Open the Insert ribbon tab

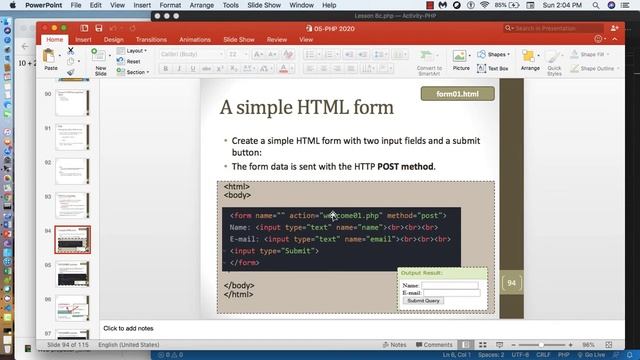tap(83, 40)
